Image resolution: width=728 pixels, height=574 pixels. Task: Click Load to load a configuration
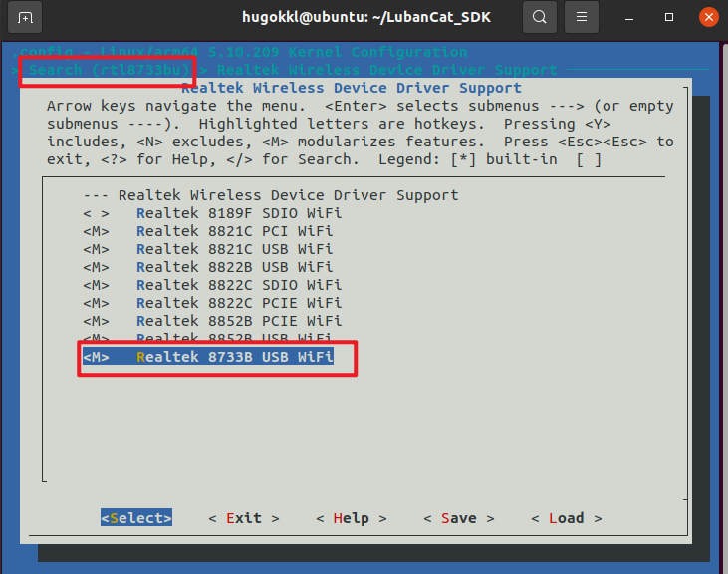click(x=566, y=518)
